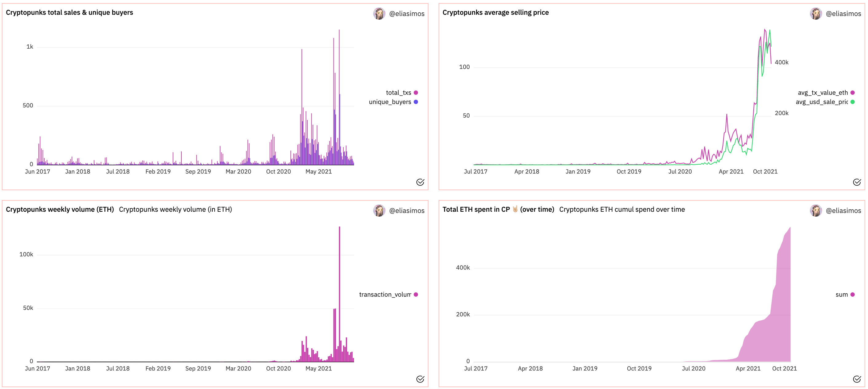868x389 pixels.
Task: Open the 'Cryptopunks average selling price' title
Action: coord(495,13)
